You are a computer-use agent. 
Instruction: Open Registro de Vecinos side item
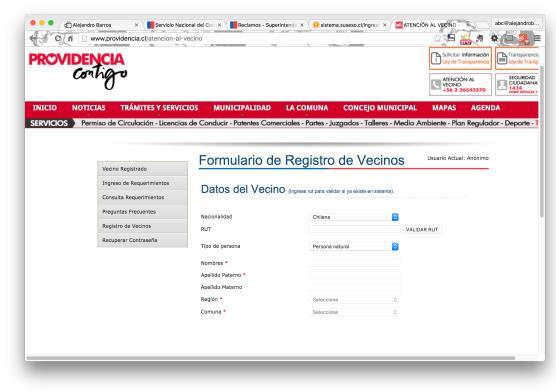coord(143,226)
